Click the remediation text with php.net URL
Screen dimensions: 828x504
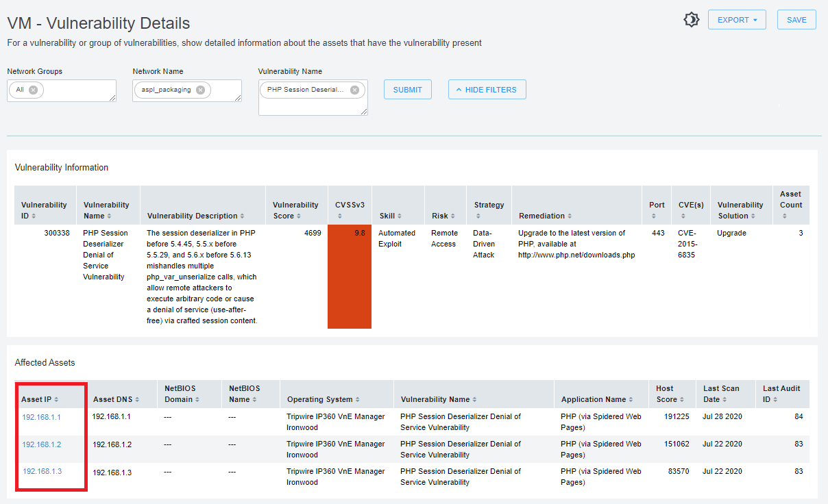coord(576,244)
